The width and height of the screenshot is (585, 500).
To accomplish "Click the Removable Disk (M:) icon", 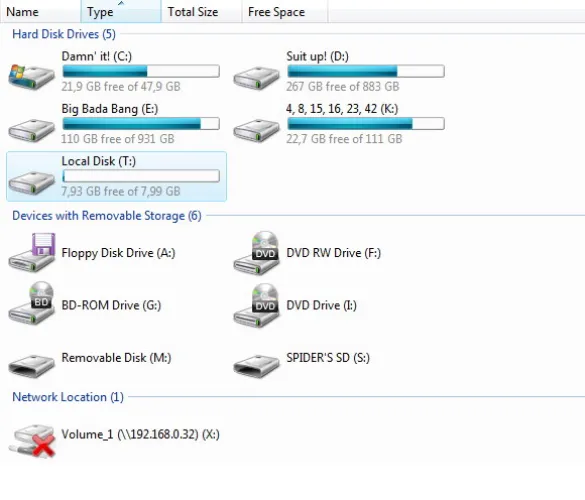I will click(x=32, y=366).
